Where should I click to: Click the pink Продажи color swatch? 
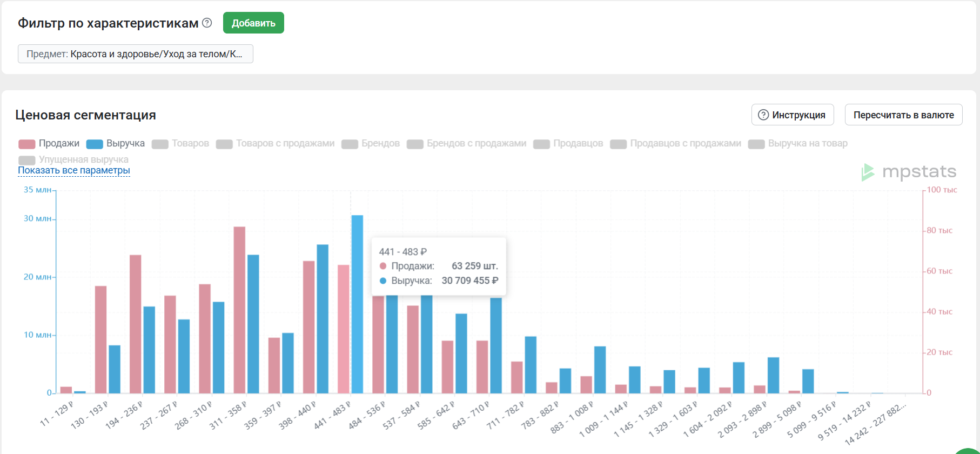pyautogui.click(x=26, y=144)
